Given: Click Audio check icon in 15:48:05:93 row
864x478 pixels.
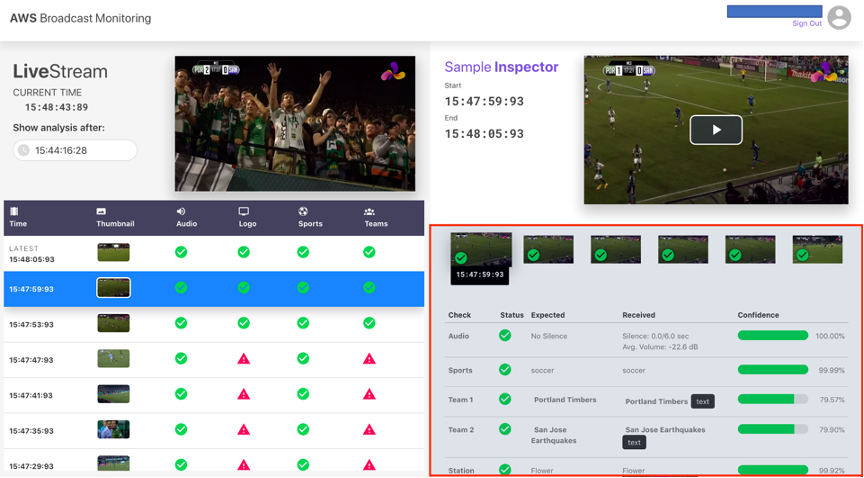Looking at the screenshot, I should pos(181,252).
